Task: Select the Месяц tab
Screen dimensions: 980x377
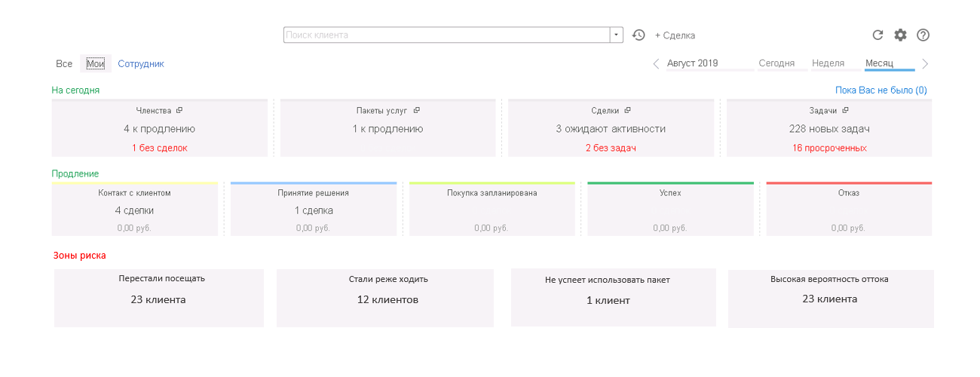Action: pos(879,63)
